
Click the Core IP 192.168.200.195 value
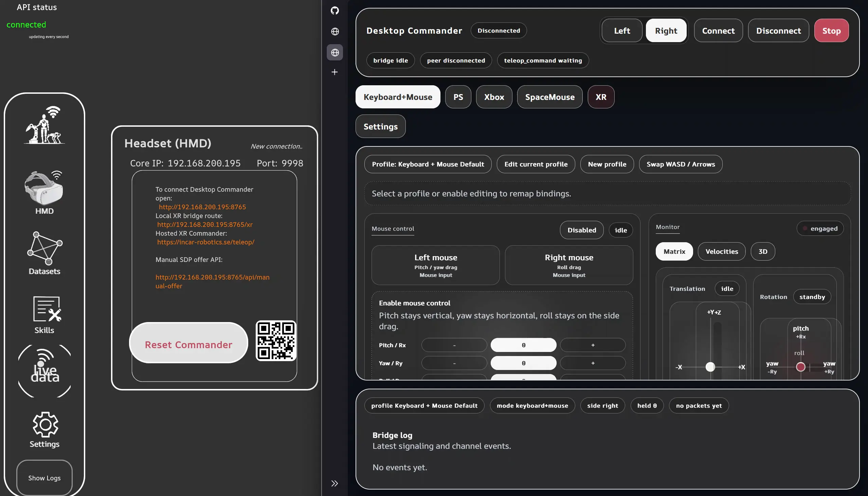(204, 163)
